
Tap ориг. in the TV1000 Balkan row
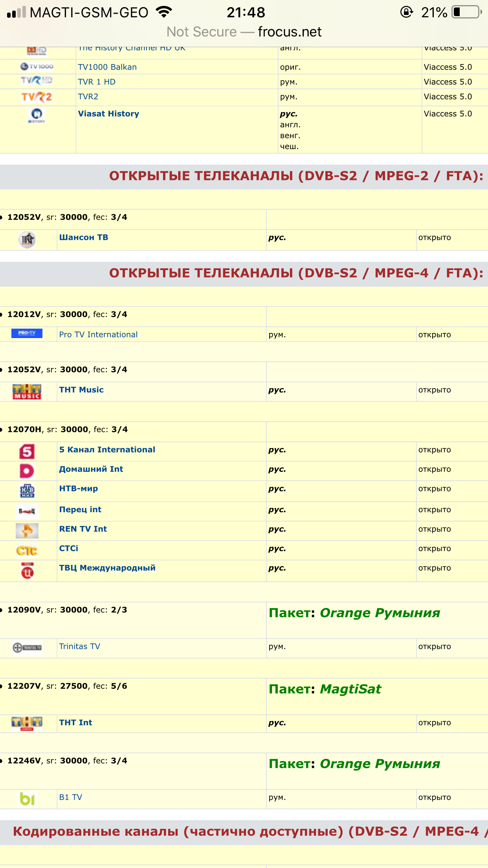click(x=290, y=67)
